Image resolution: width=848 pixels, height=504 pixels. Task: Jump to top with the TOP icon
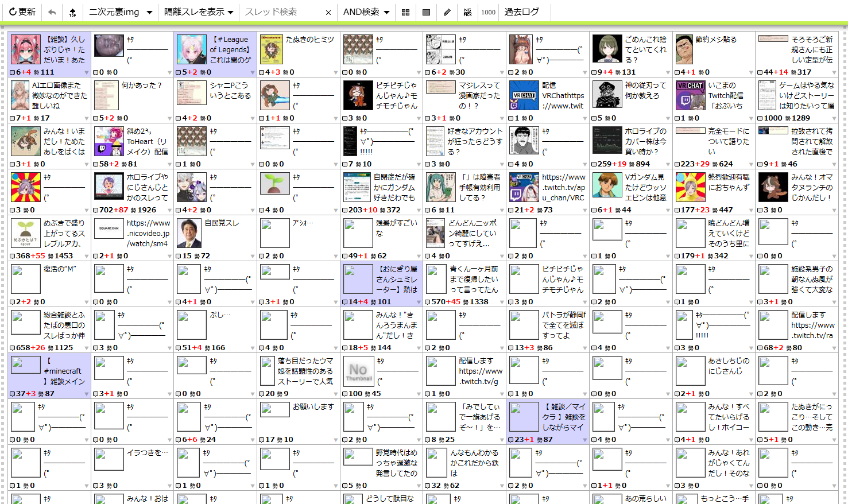[72, 12]
